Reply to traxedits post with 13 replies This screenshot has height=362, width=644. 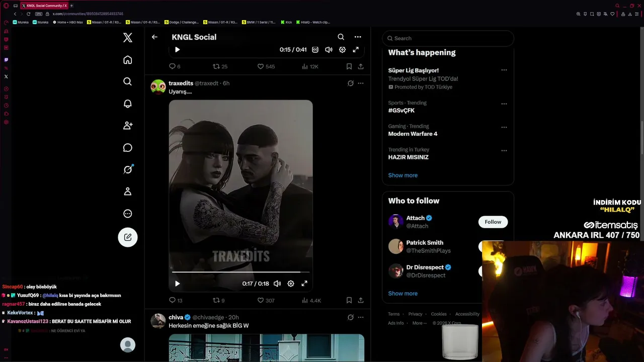point(176,300)
